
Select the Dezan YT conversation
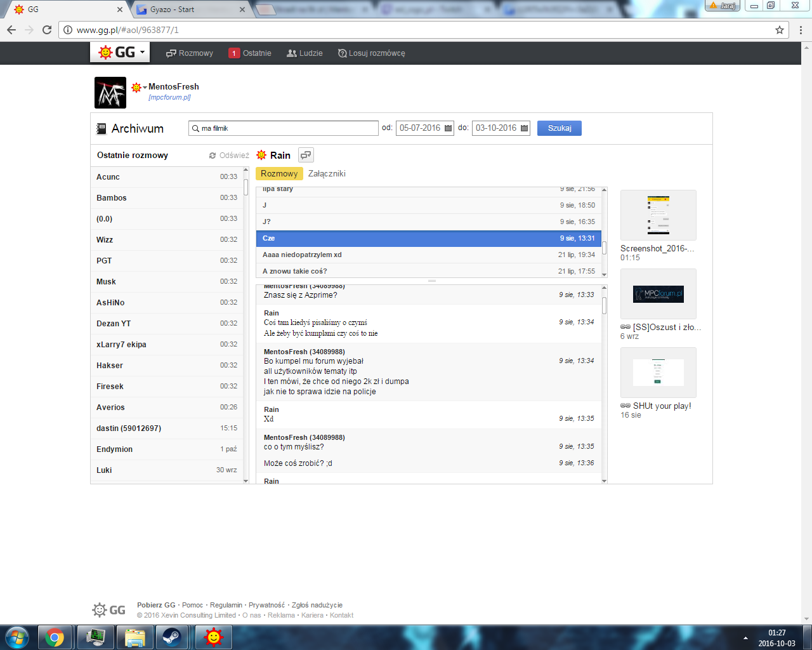point(167,324)
